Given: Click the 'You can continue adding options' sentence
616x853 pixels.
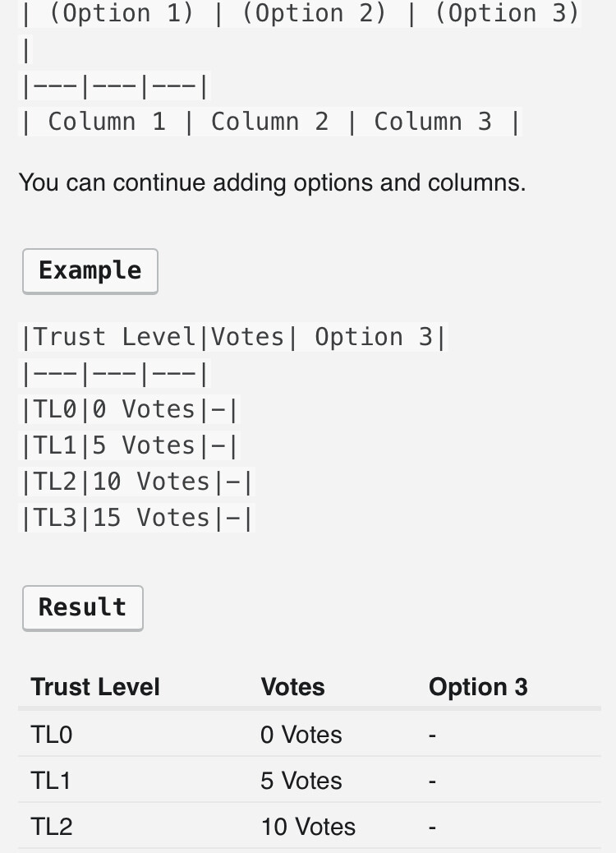Looking at the screenshot, I should pyautogui.click(x=272, y=182).
